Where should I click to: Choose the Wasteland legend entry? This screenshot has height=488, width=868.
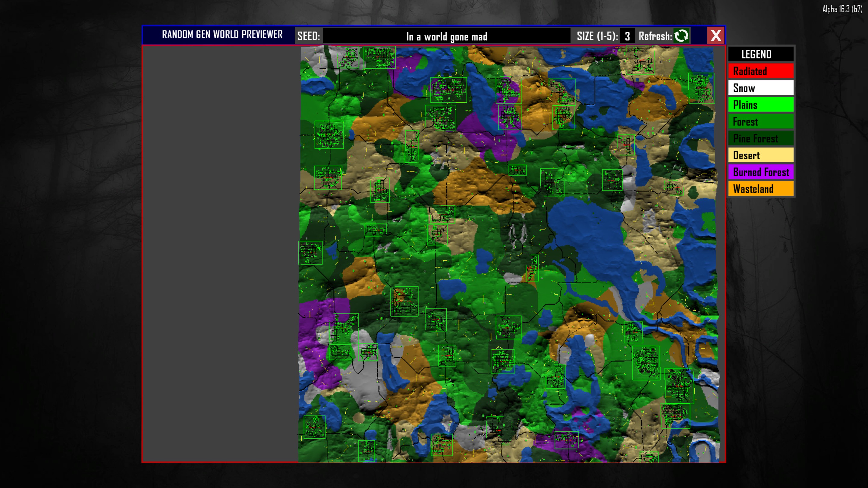[x=761, y=189]
